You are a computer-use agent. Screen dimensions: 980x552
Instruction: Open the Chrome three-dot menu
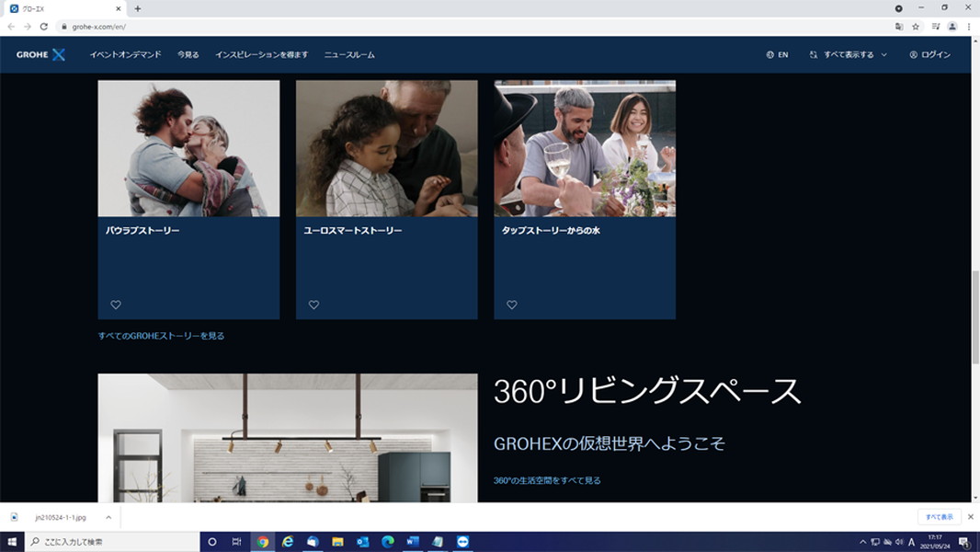pos(969,27)
